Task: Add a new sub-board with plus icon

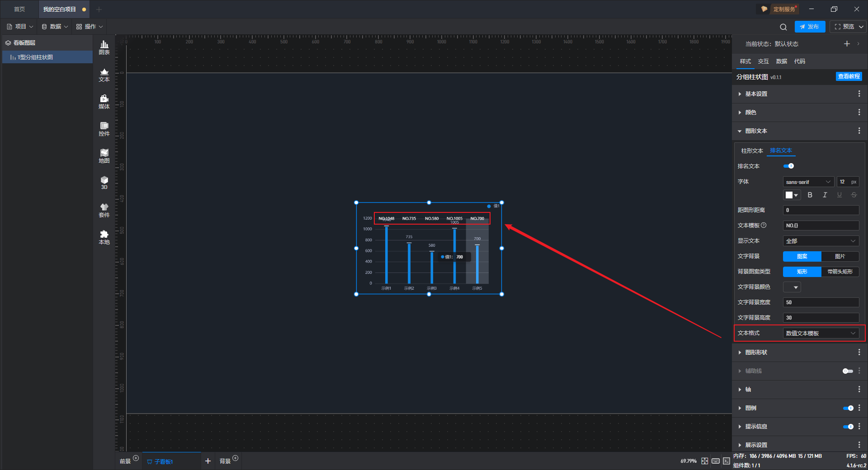Action: pyautogui.click(x=208, y=461)
